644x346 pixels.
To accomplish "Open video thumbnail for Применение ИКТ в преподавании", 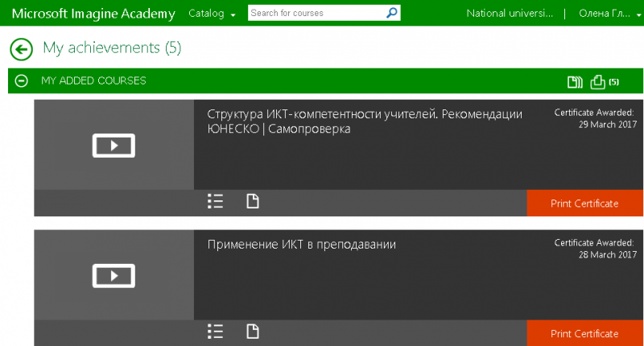I will click(114, 275).
